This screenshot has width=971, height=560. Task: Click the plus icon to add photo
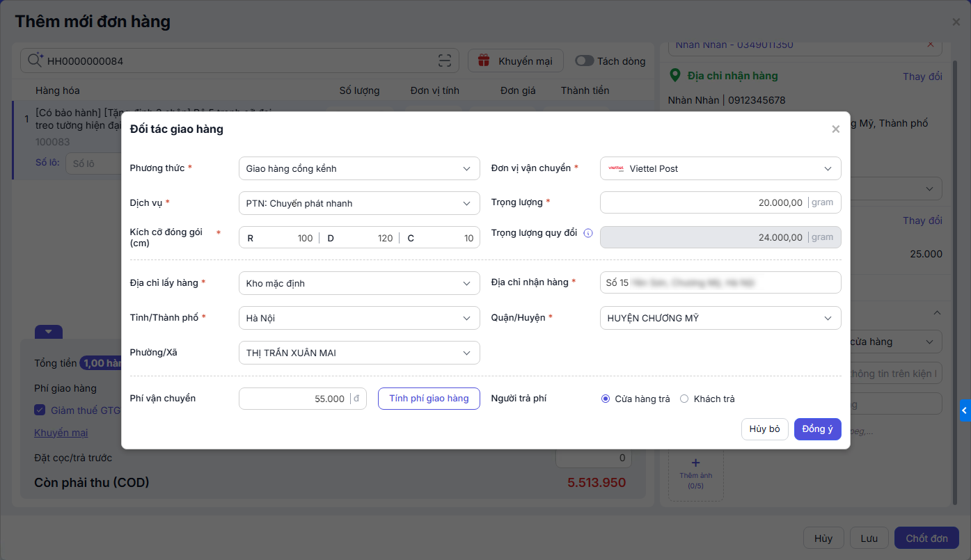point(695,463)
